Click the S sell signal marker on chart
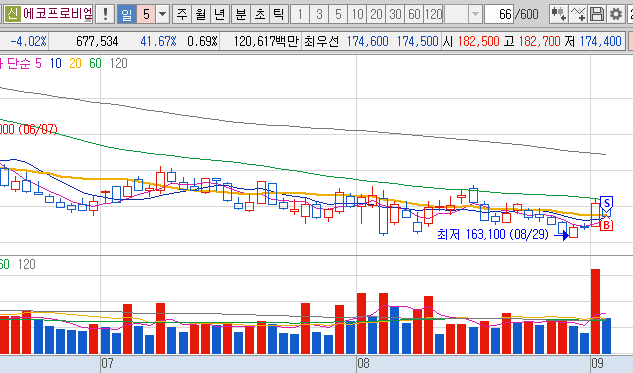The width and height of the screenshot is (633, 373). click(x=606, y=203)
